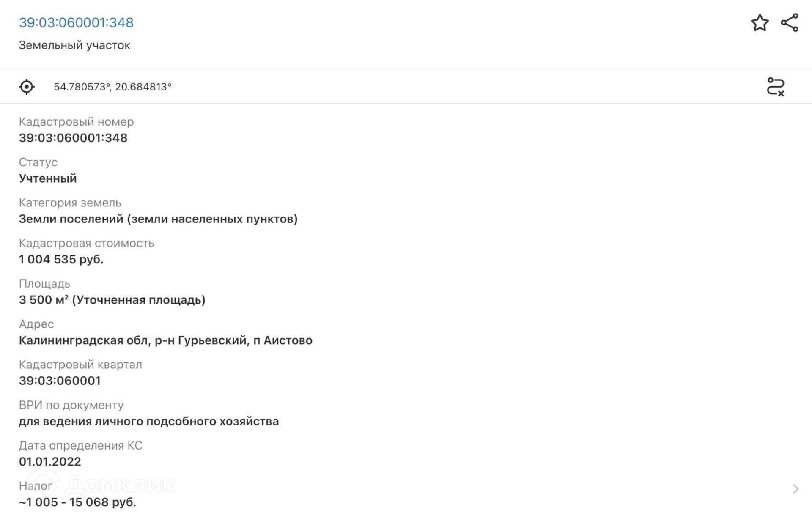Click the Земельный участок subtitle

click(x=74, y=45)
